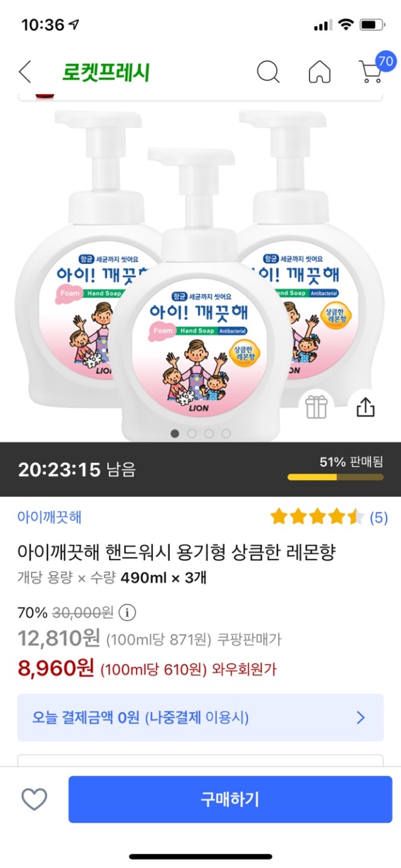
Task: Open the shopping cart icon
Action: pos(370,74)
